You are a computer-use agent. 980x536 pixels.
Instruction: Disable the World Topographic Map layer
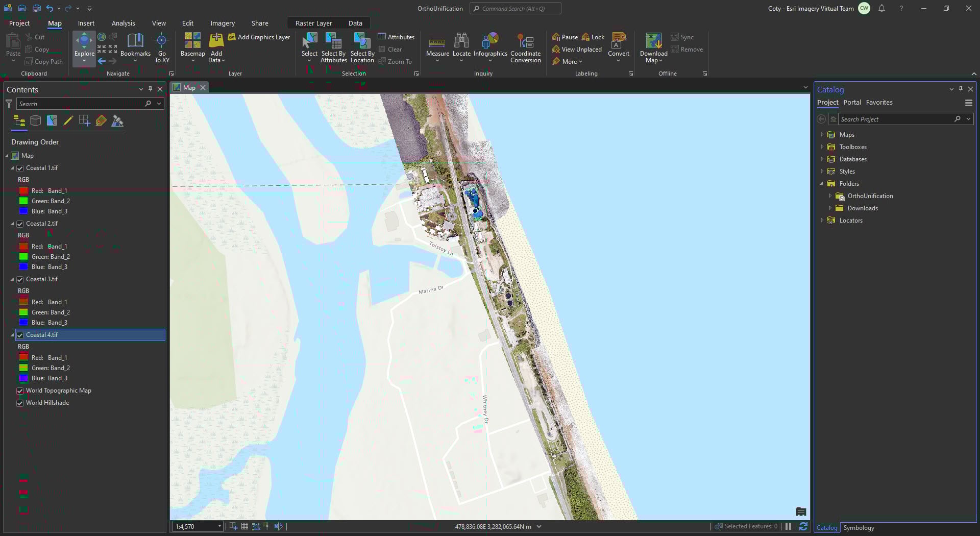(20, 391)
